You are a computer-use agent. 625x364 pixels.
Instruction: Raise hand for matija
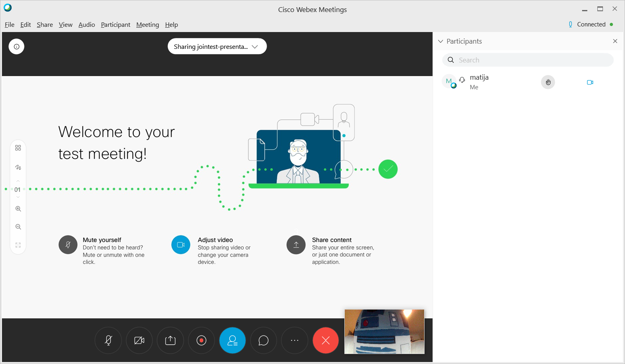point(548,82)
